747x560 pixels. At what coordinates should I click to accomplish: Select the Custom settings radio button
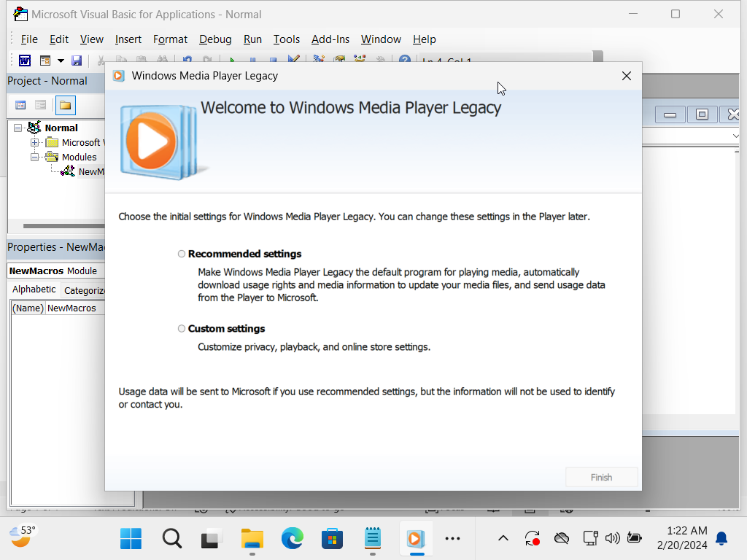[x=182, y=329]
